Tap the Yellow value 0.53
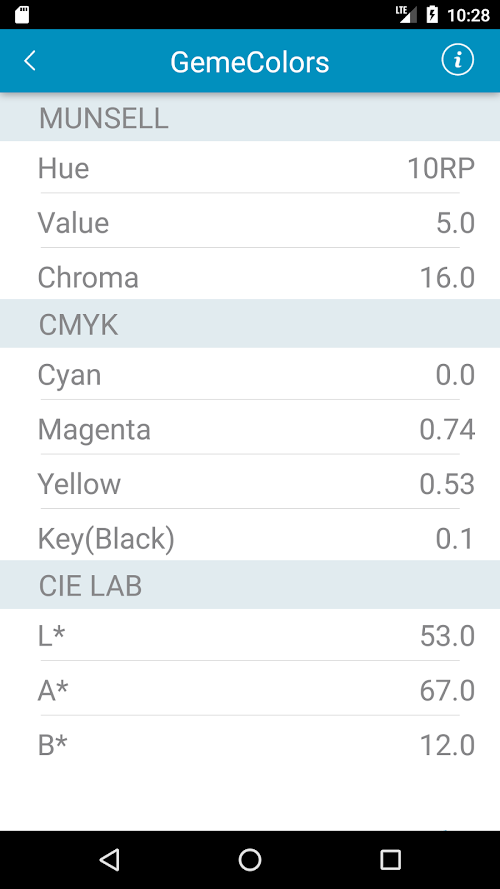500x889 pixels. 447,484
